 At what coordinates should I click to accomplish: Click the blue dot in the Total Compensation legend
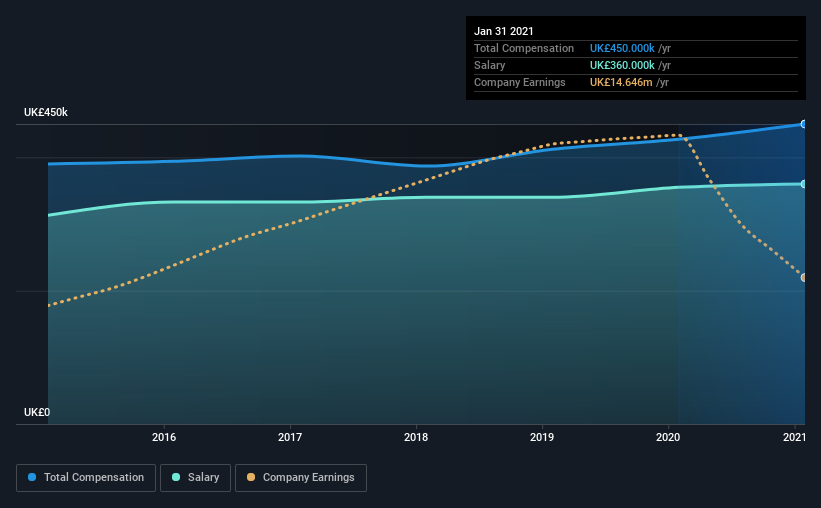32,477
